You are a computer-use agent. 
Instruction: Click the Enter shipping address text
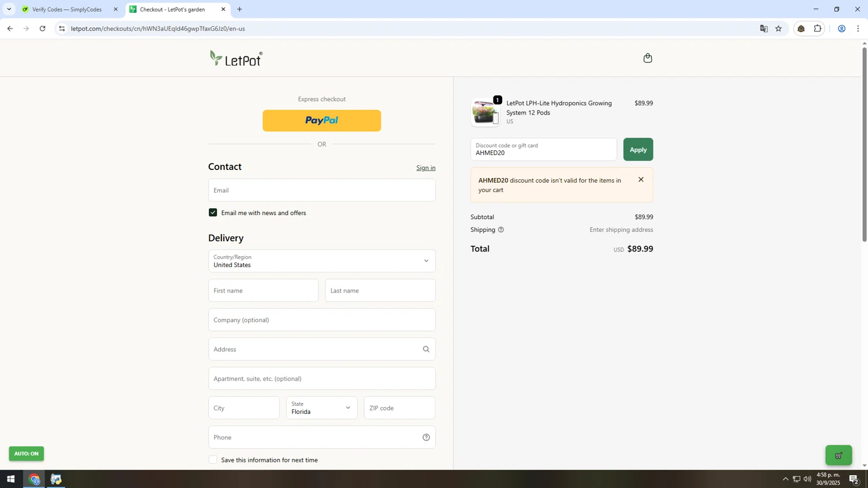pos(621,230)
